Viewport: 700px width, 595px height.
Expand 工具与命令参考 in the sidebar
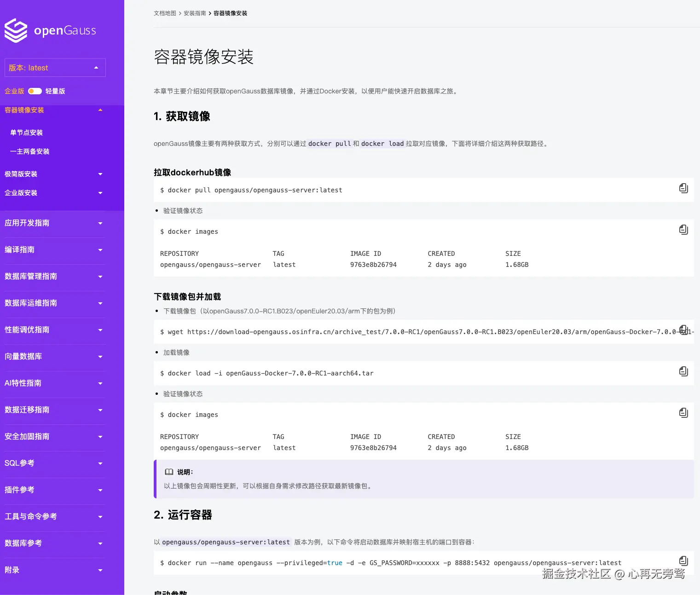(x=100, y=517)
